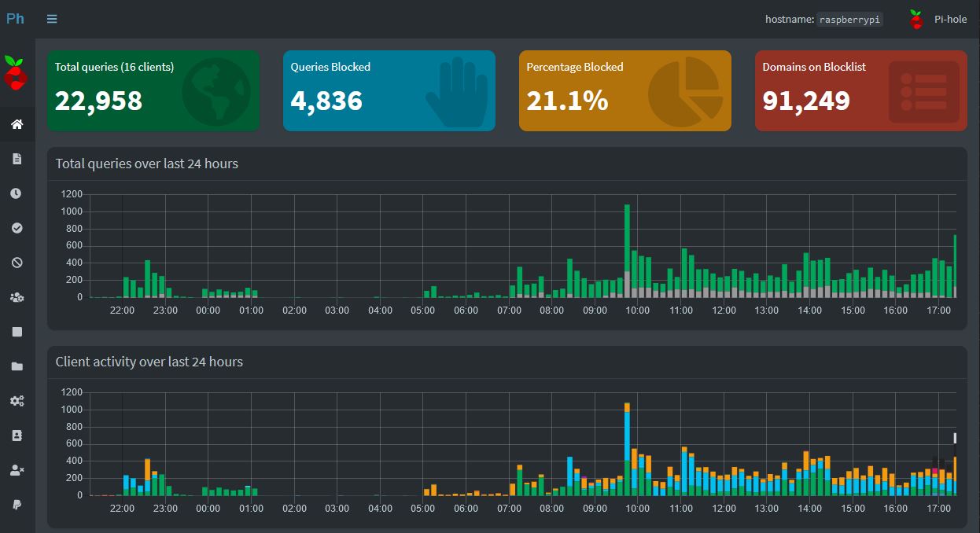
Task: Click the user-remove icon in sidebar
Action: 17,470
